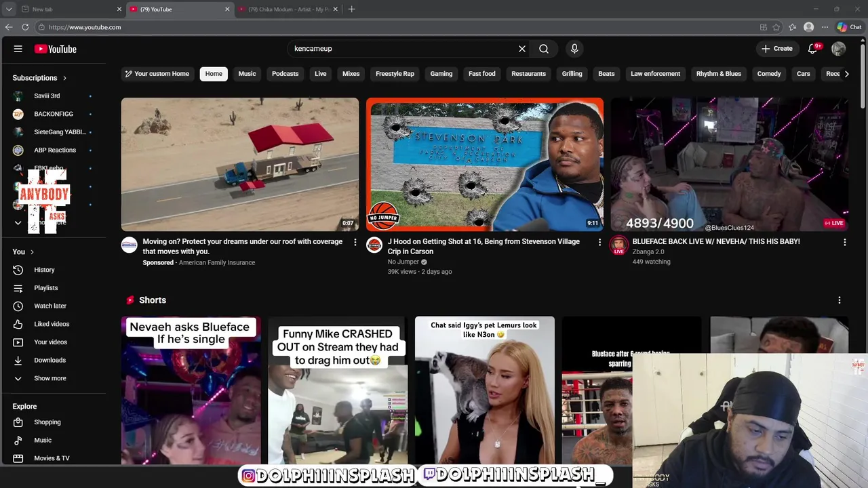The image size is (868, 488).
Task: Open the browser tab list dropdown
Action: coord(9,9)
